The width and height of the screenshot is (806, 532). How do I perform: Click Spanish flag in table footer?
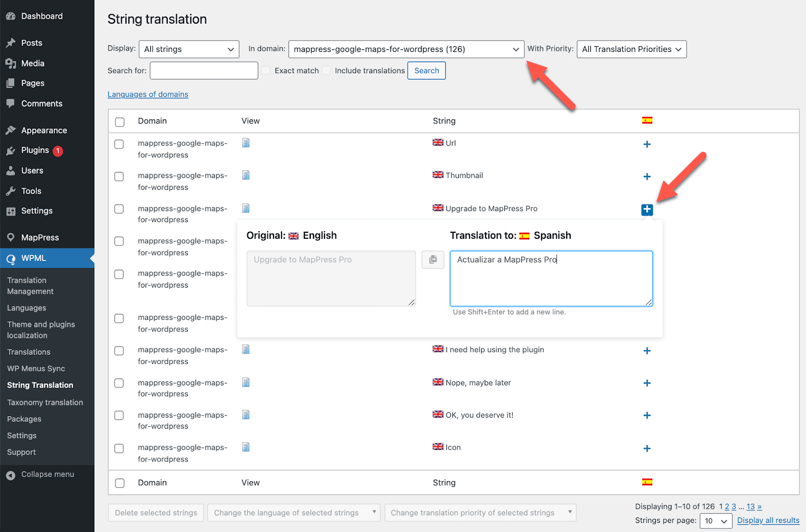coord(647,482)
